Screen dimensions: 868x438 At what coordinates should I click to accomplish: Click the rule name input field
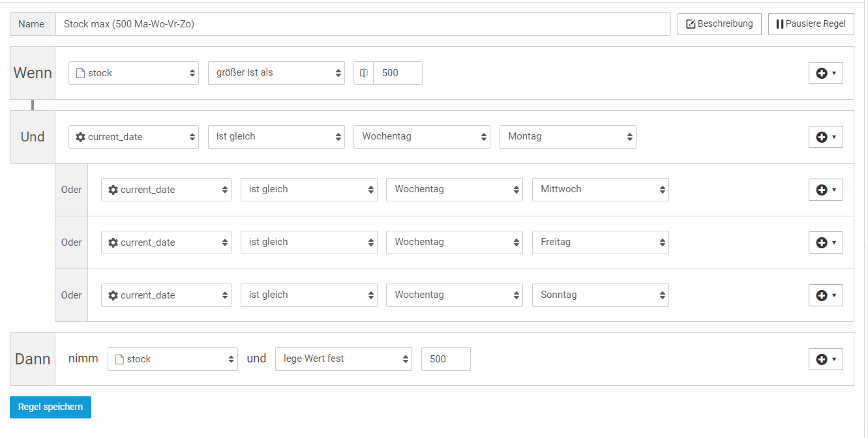click(x=363, y=24)
